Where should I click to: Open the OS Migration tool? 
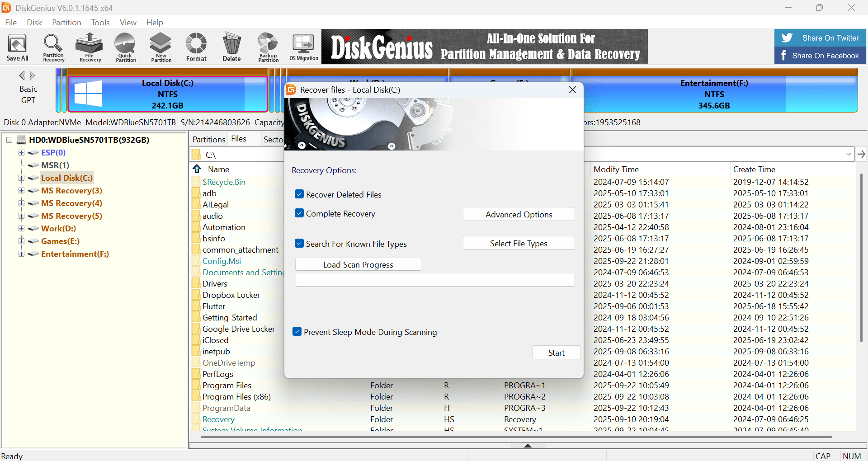(x=304, y=47)
